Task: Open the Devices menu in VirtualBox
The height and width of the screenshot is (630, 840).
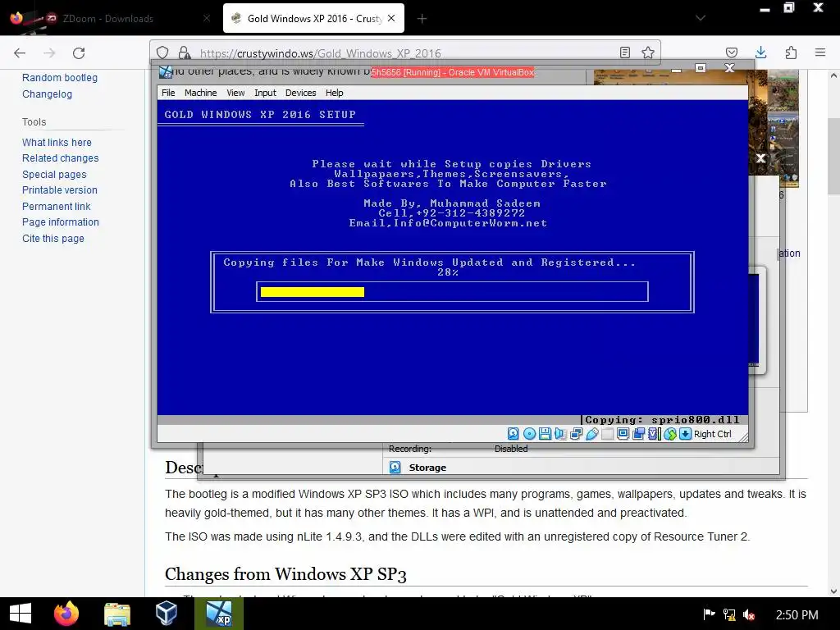Action: (300, 93)
